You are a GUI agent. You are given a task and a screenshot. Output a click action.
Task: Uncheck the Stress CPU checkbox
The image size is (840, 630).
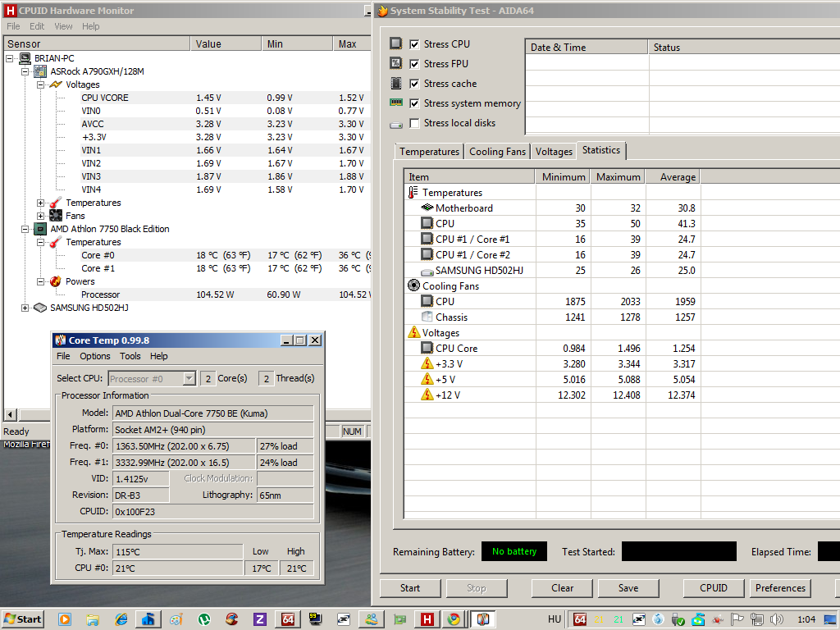[x=414, y=44]
